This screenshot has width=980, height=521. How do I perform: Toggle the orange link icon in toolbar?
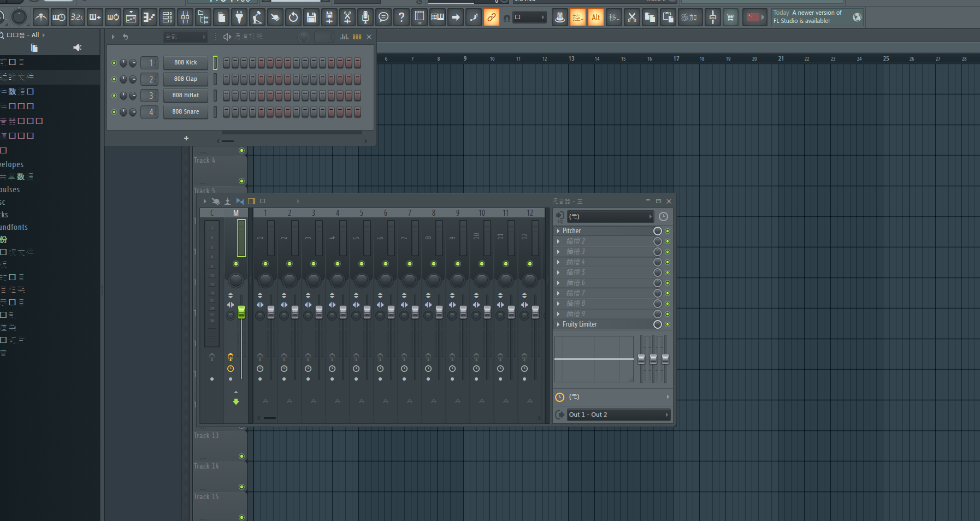[x=492, y=17]
